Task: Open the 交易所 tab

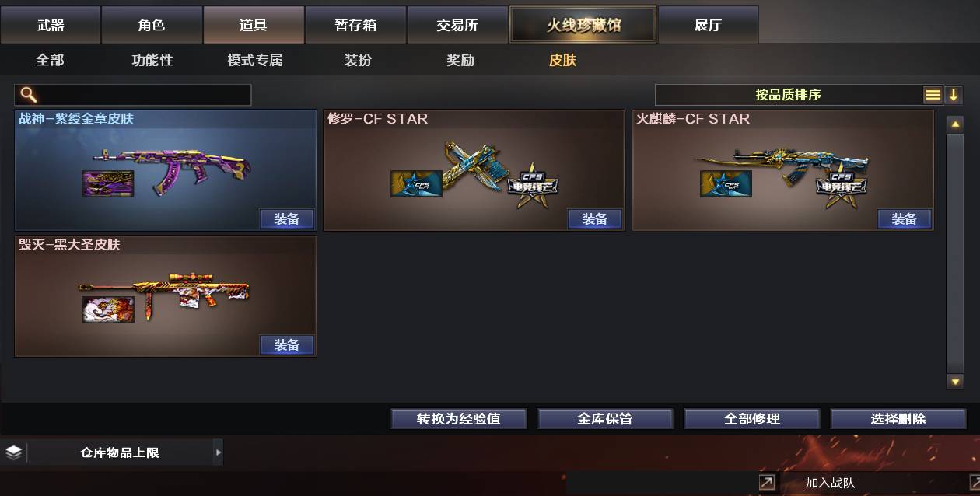Action: 457,25
